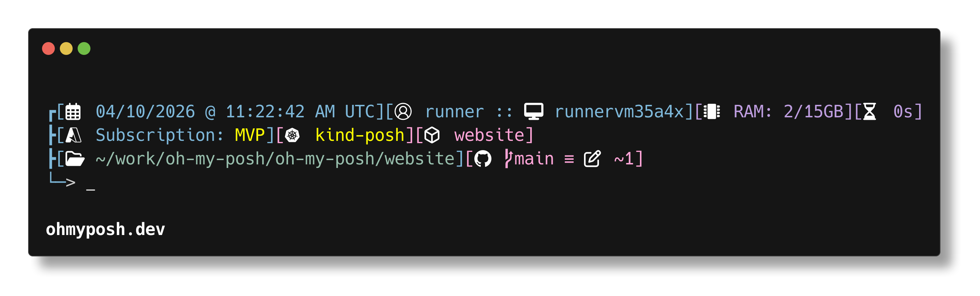Click the git branch icon before main
This screenshot has width=980, height=296.
508,159
